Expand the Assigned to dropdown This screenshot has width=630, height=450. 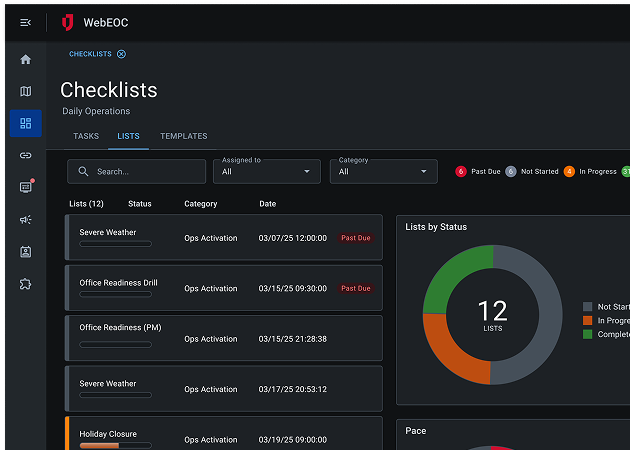pyautogui.click(x=266, y=171)
